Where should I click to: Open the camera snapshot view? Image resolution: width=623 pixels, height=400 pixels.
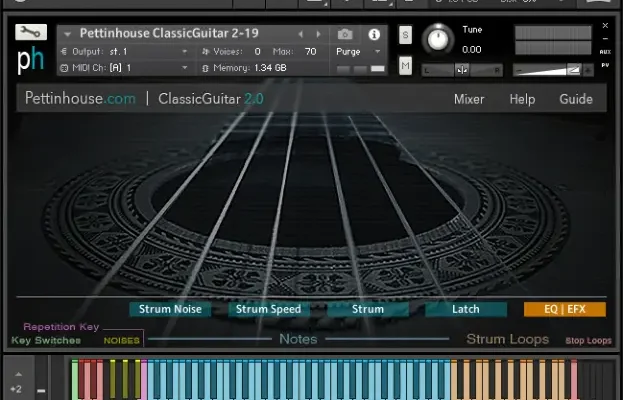(345, 34)
